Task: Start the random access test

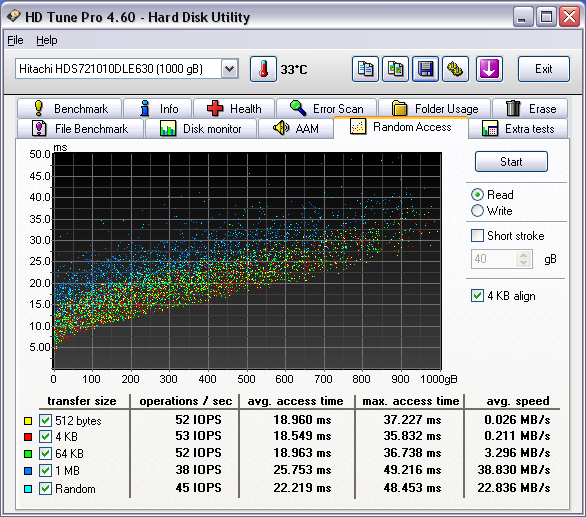Action: [511, 161]
